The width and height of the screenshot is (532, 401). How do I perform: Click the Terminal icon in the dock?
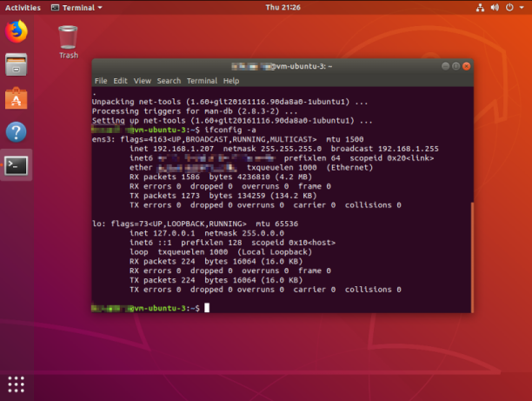coord(16,164)
